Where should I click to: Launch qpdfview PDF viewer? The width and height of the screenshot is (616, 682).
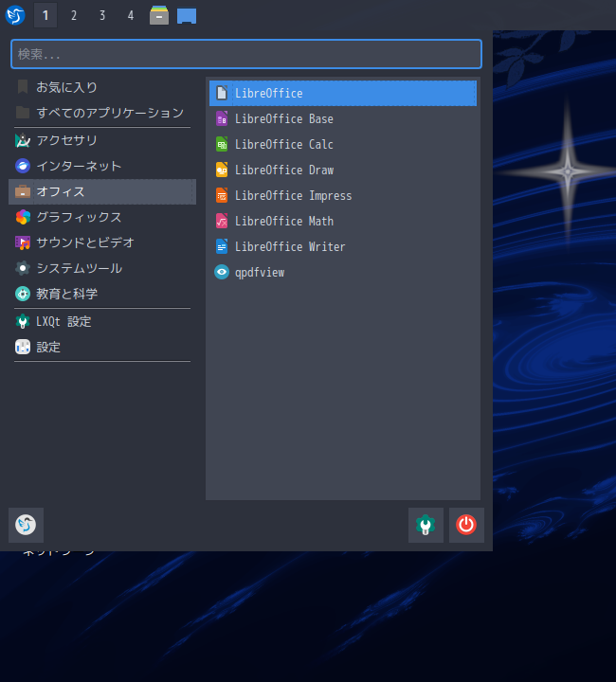[x=343, y=273]
